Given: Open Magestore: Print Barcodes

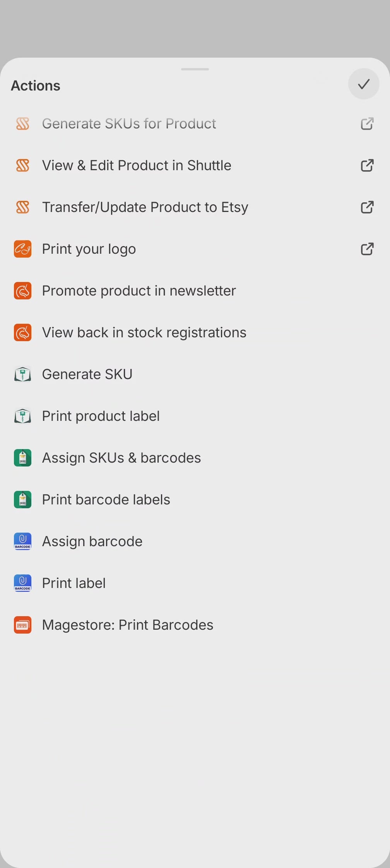Looking at the screenshot, I should coord(128,625).
